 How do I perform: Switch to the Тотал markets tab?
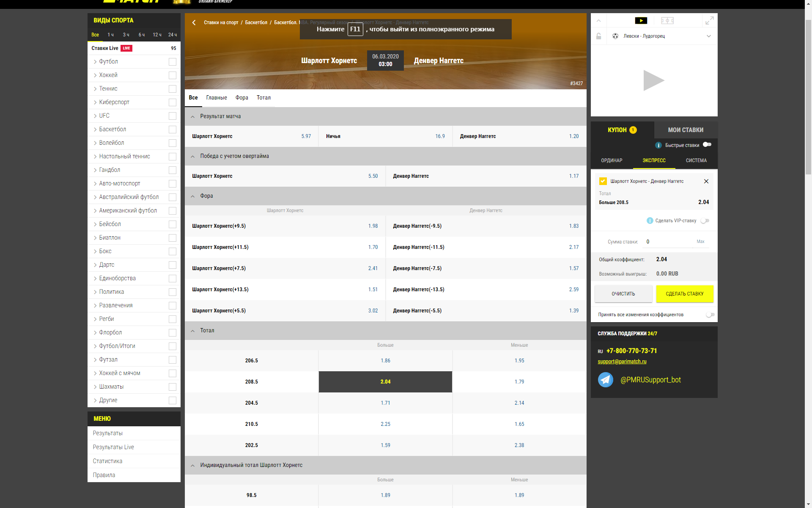tap(263, 98)
